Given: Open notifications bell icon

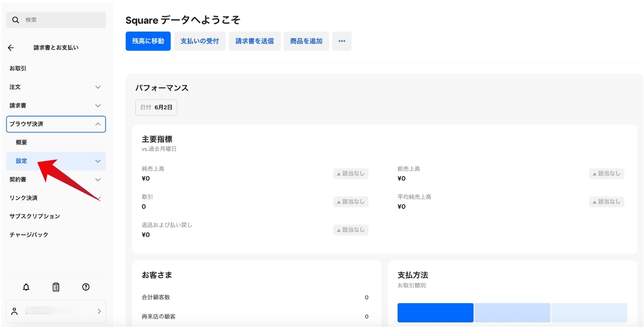Looking at the screenshot, I should click(x=26, y=287).
